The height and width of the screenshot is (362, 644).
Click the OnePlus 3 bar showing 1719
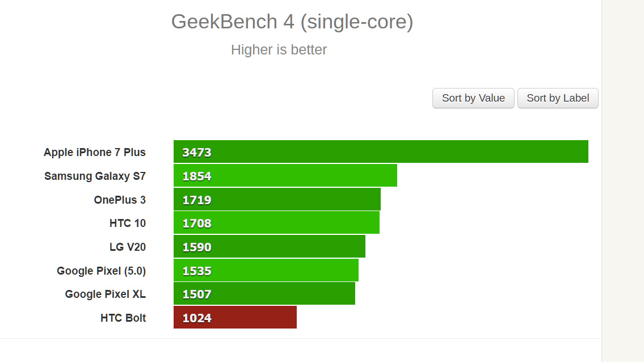click(x=277, y=200)
